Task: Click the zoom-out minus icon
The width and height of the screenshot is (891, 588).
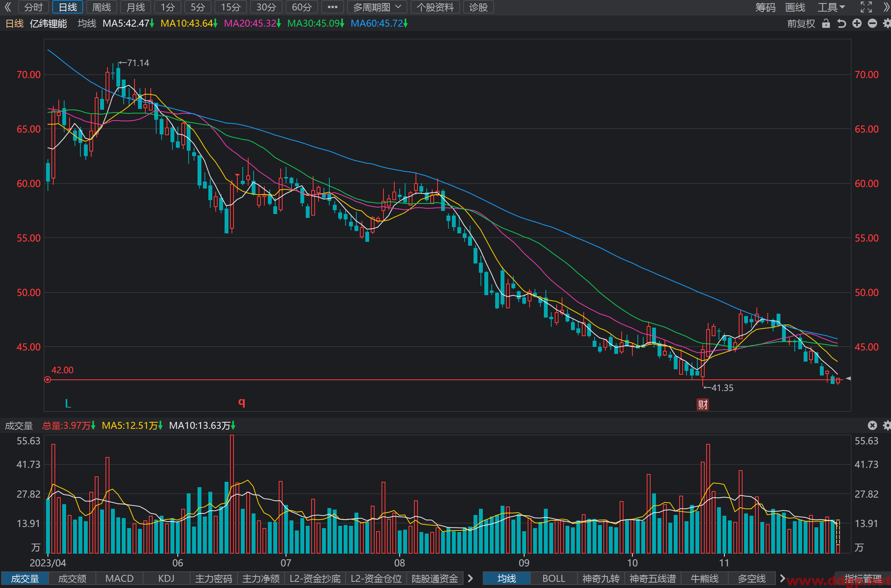Action: 872,24
